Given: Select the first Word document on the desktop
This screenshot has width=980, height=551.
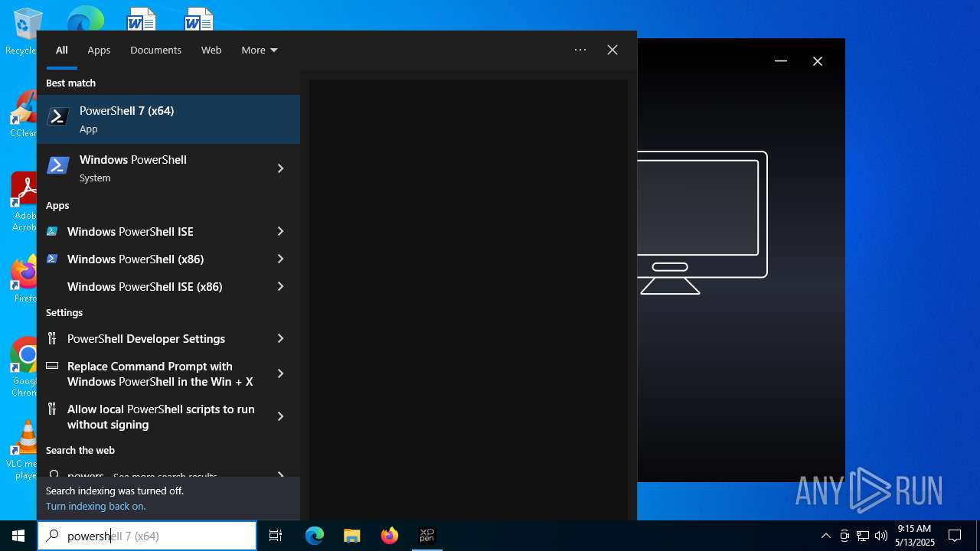Looking at the screenshot, I should [141, 19].
